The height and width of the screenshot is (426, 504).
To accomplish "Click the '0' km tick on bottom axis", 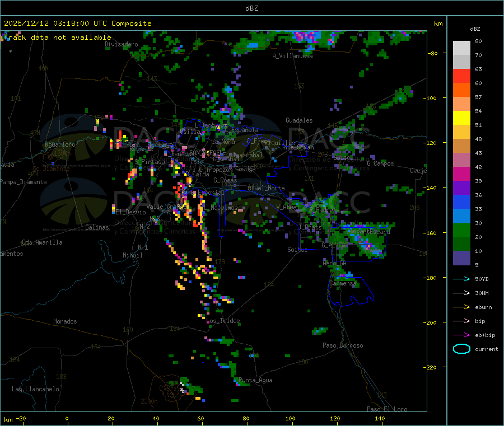I will [x=67, y=418].
